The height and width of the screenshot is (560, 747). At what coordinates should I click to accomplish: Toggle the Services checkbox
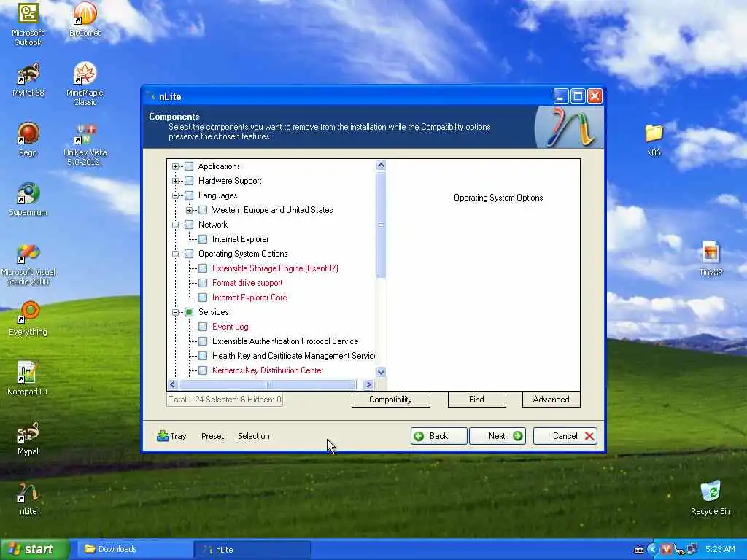(x=189, y=312)
